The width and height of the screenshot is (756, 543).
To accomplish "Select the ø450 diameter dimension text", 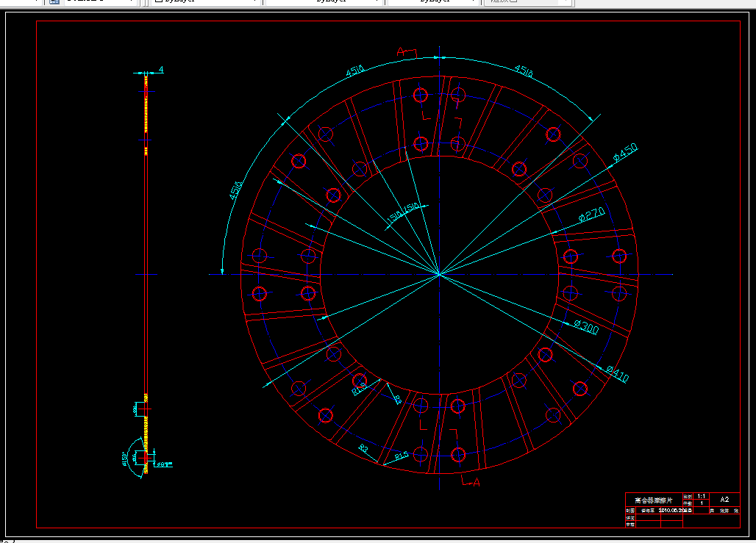I will (625, 152).
